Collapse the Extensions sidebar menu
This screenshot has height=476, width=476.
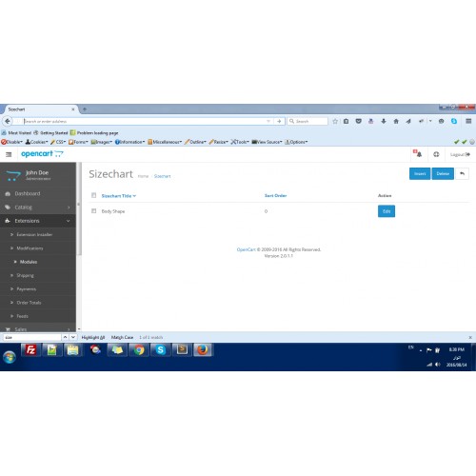pos(38,221)
